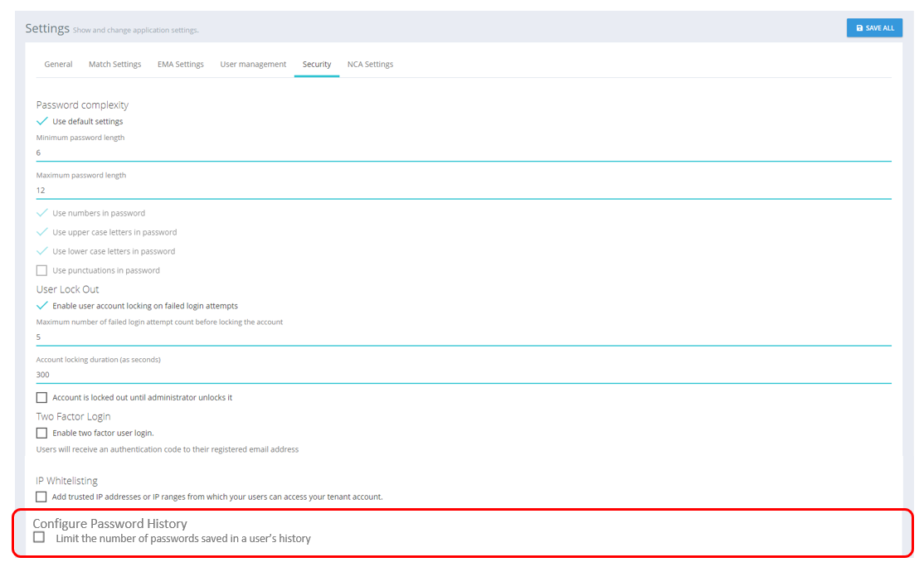The image size is (924, 572).
Task: Enable two factor user login checkbox
Action: point(42,433)
